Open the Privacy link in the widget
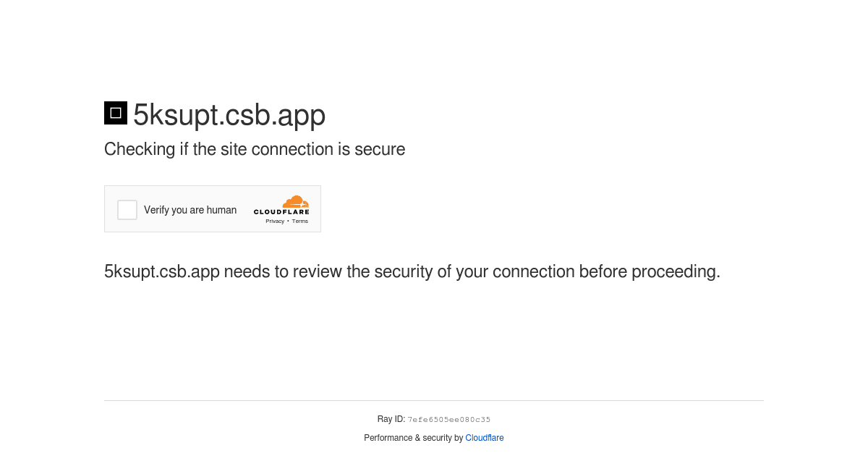The image size is (868, 456). (275, 221)
